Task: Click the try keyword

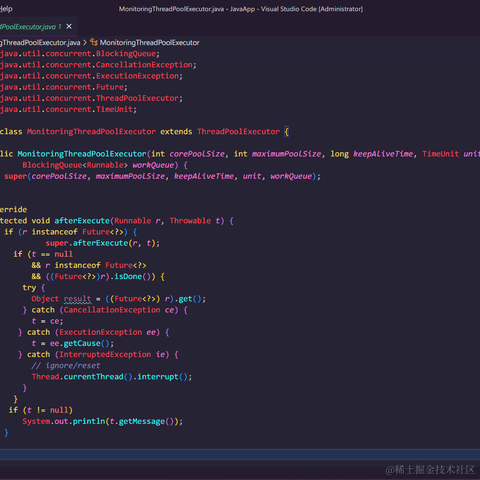Action: tap(29, 288)
